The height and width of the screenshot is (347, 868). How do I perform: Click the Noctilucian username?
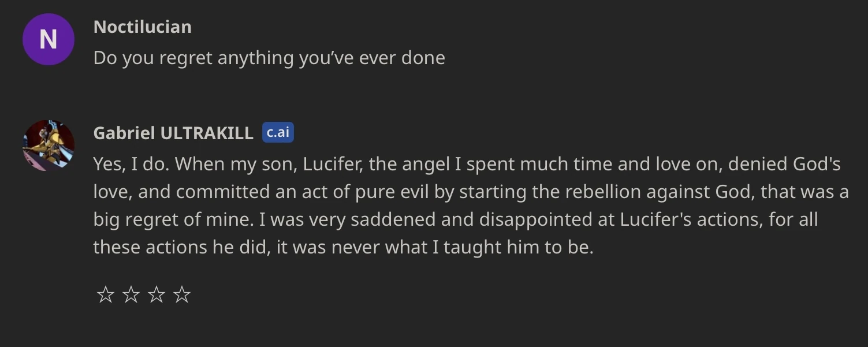[142, 27]
